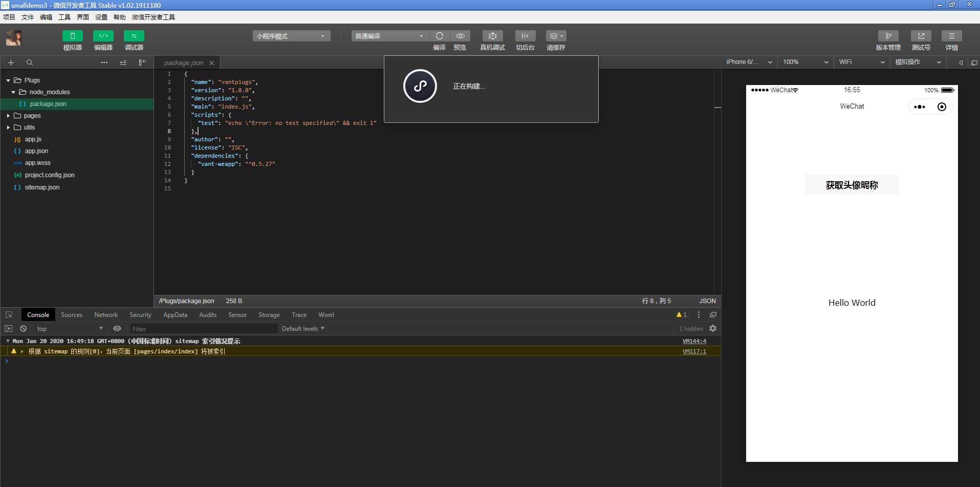
Task: Switch to the Sources devtools tab
Action: (x=72, y=315)
